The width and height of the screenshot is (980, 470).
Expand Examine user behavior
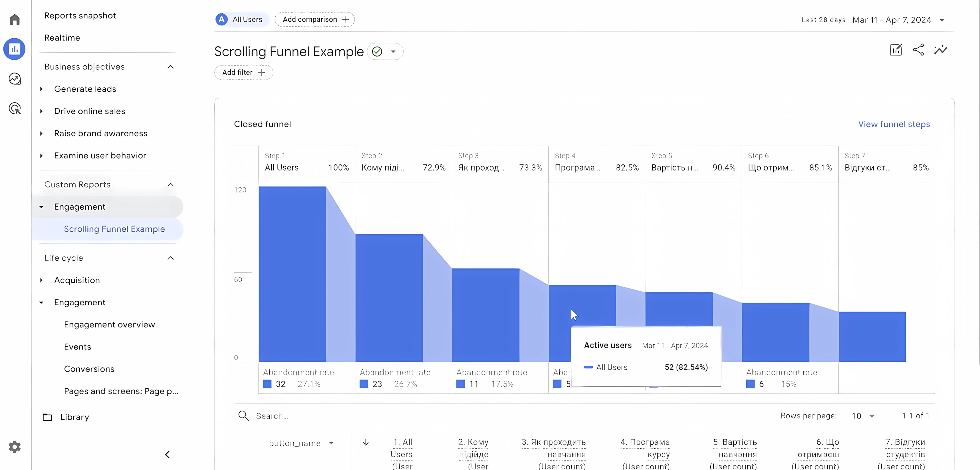coord(41,156)
